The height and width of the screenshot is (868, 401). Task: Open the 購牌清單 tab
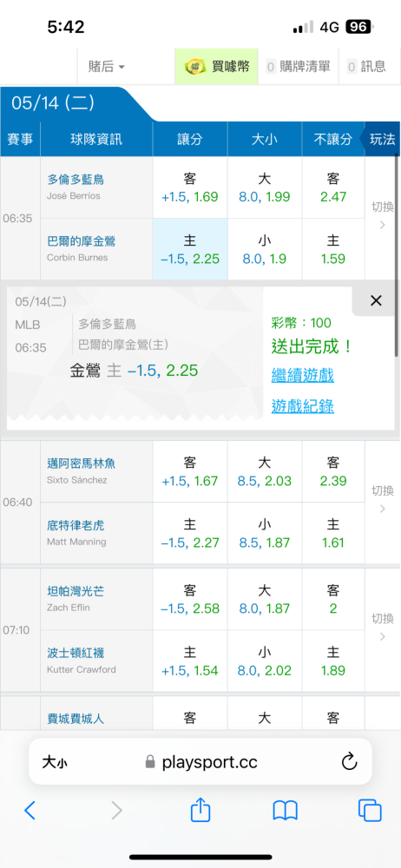click(298, 67)
